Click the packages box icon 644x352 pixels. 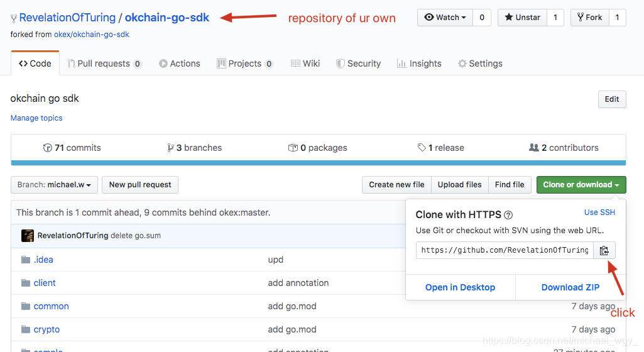click(293, 148)
